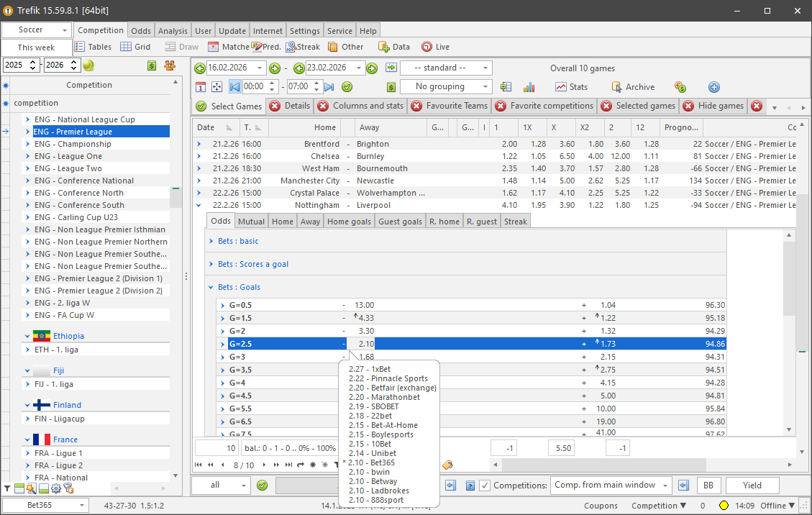This screenshot has height=515, width=812.
Task: Switch to the Analysis menu tab
Action: [x=173, y=31]
